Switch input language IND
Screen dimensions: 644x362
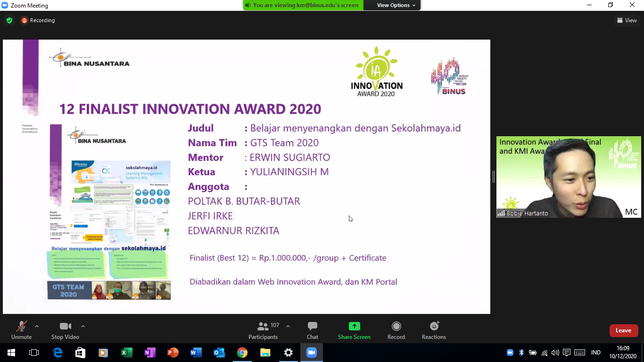point(596,353)
